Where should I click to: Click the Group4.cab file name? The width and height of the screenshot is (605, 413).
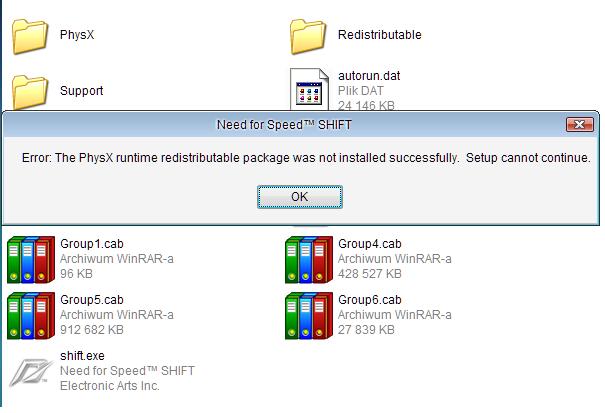point(369,244)
